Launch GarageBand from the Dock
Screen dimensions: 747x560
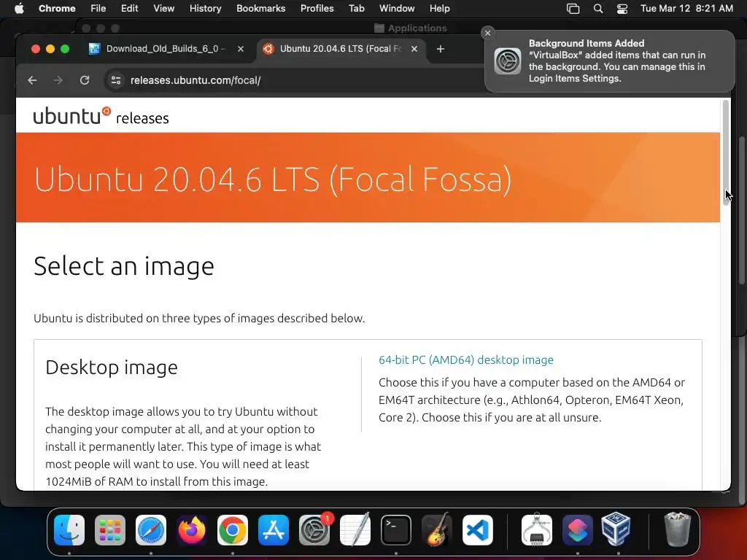(x=437, y=530)
